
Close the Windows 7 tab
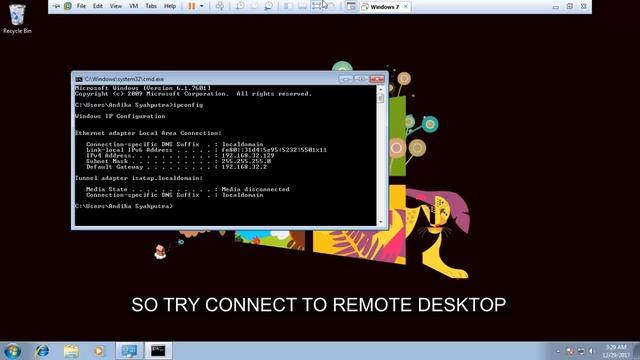406,7
